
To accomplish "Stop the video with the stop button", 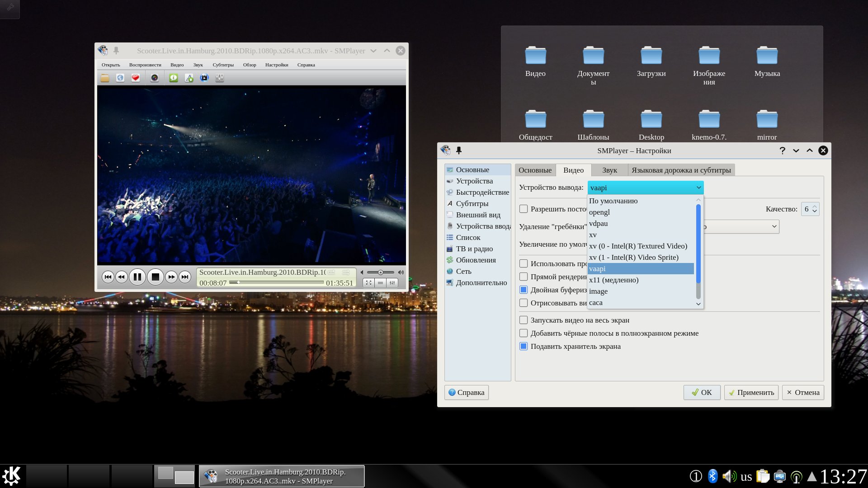I will pyautogui.click(x=155, y=277).
